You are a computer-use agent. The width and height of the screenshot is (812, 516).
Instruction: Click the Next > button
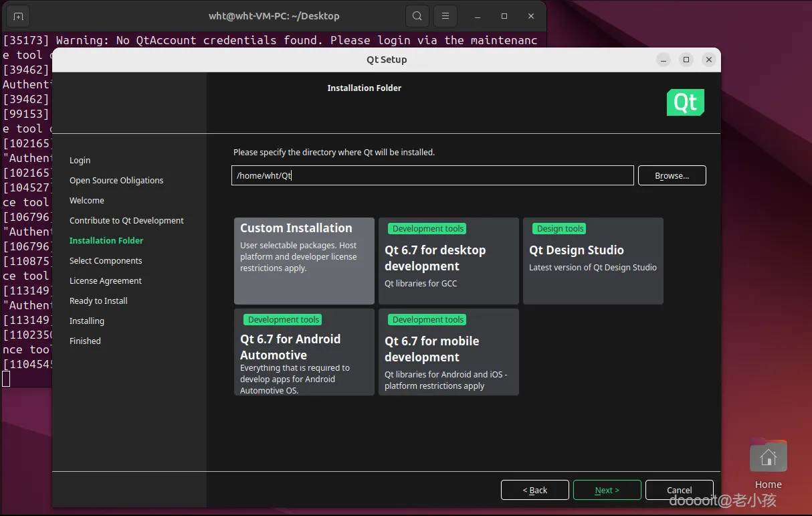[607, 490]
